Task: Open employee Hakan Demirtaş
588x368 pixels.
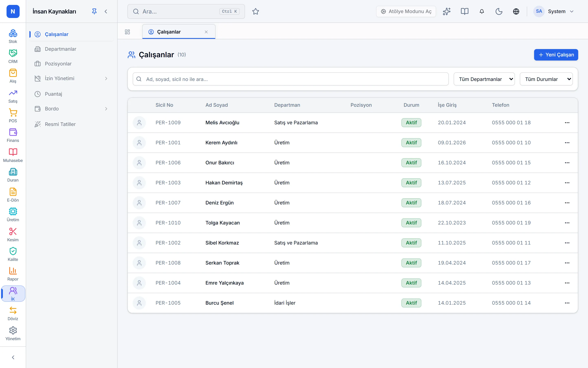Action: pyautogui.click(x=224, y=183)
